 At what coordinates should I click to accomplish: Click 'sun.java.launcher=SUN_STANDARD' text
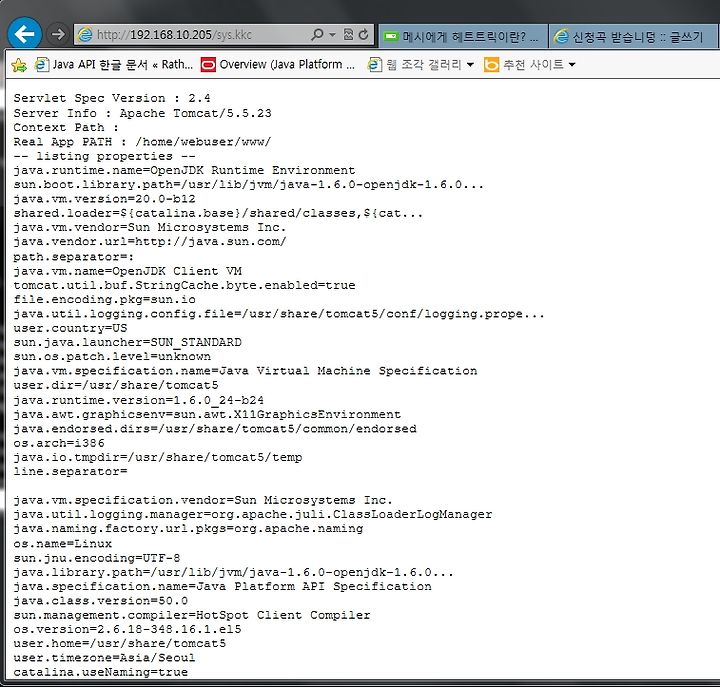(x=127, y=343)
